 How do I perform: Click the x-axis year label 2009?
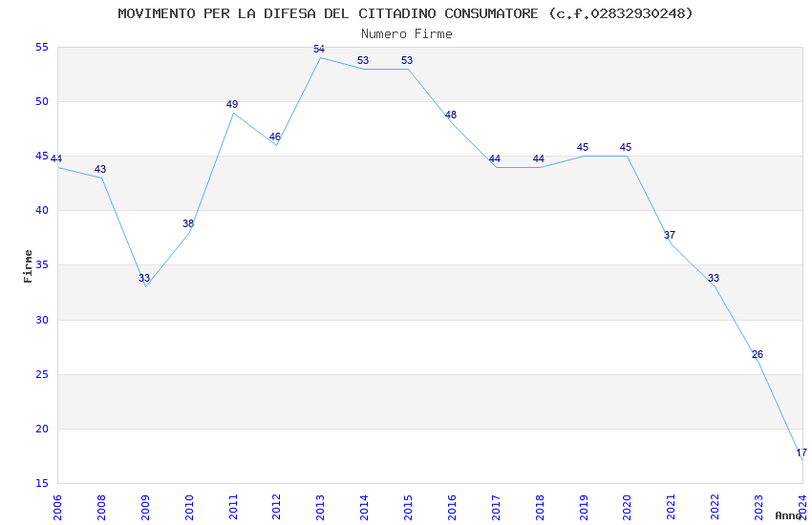coord(145,506)
